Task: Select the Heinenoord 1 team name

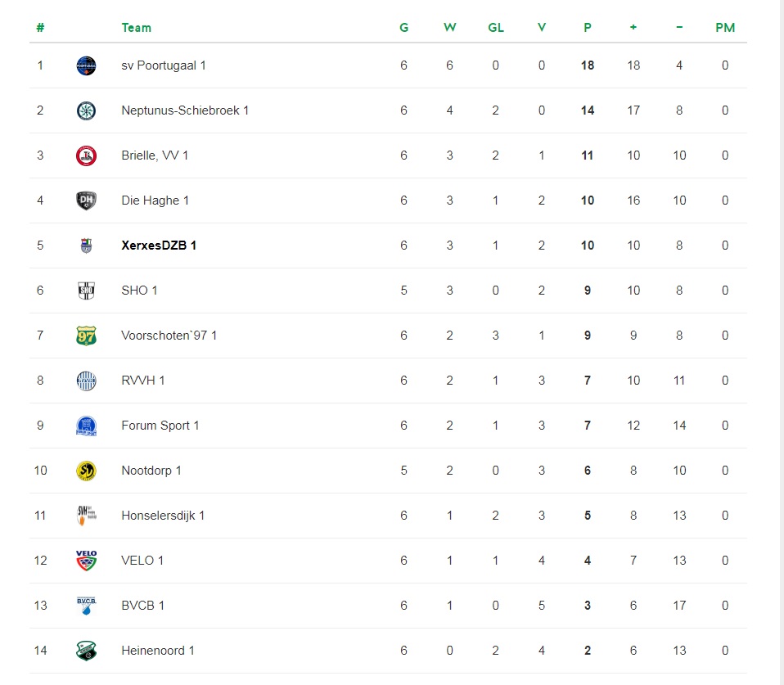Action: 158,651
